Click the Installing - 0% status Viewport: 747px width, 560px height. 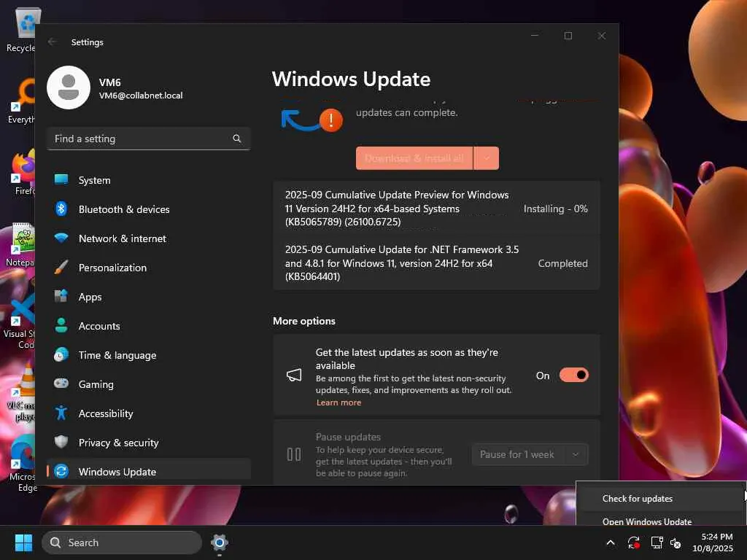pyautogui.click(x=555, y=209)
